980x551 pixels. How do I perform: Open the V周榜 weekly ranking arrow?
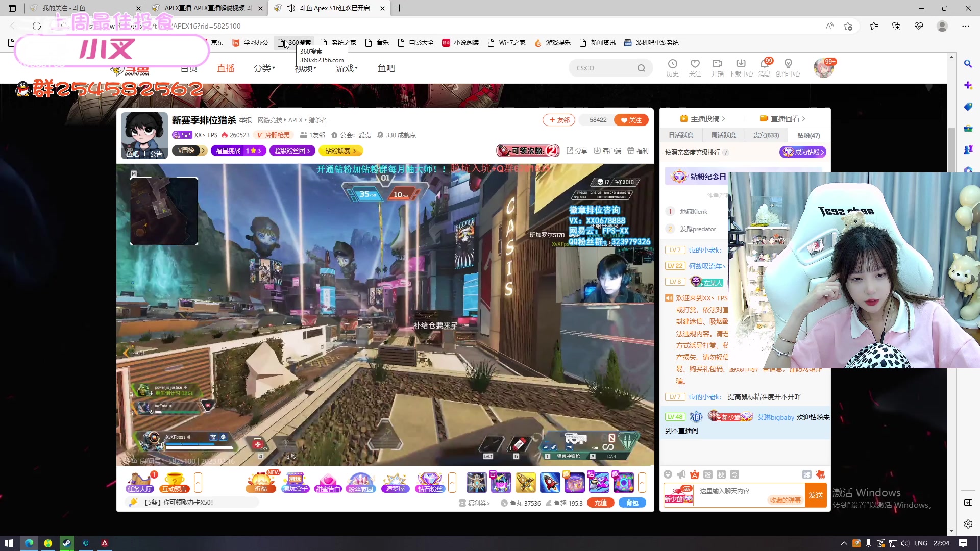(x=189, y=151)
